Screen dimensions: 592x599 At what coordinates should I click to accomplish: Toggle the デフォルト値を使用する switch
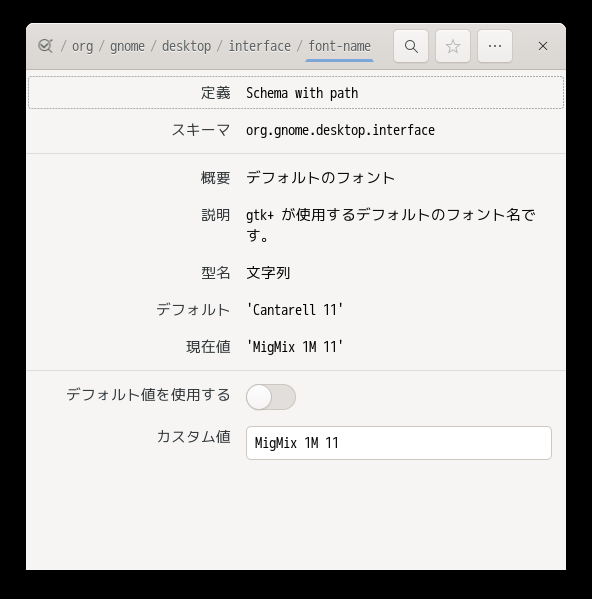click(271, 397)
